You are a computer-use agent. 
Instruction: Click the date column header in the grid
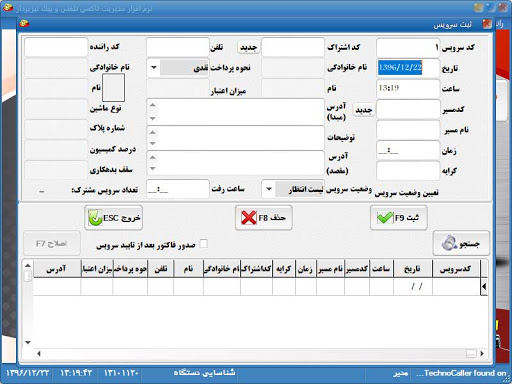coord(412,269)
